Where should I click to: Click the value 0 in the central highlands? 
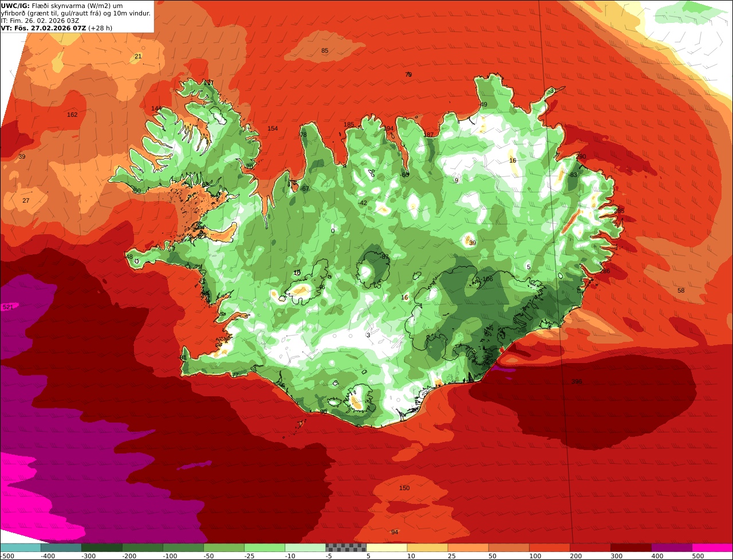[333, 231]
